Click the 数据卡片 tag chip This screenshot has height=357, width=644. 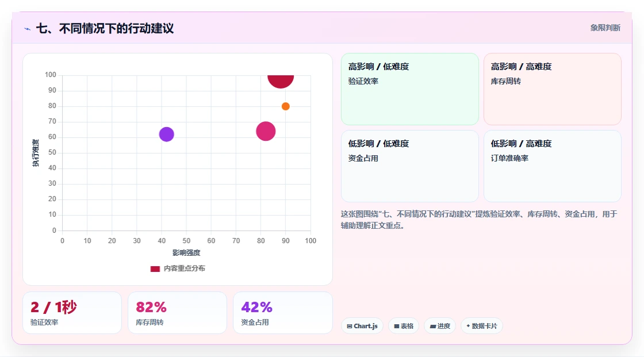(482, 326)
